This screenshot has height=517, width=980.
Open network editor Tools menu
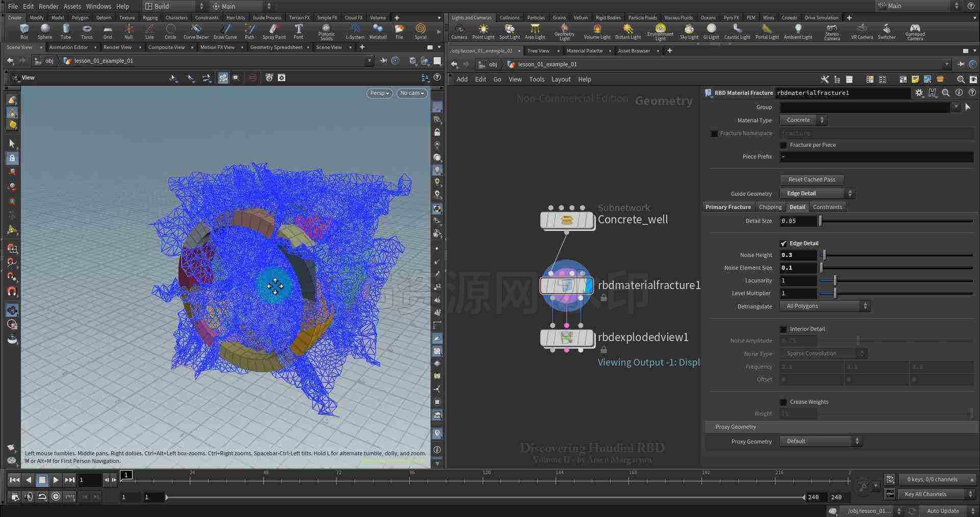(x=537, y=80)
